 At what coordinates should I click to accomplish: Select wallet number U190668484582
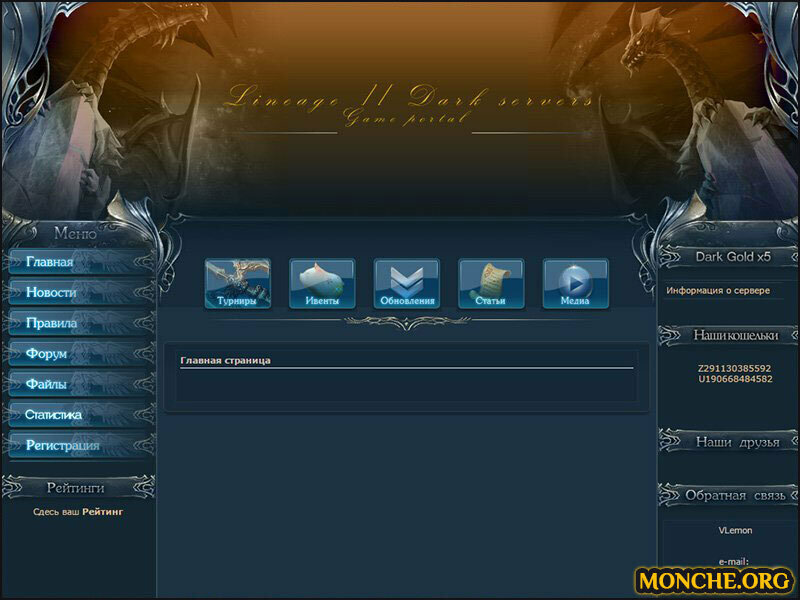[x=735, y=379]
